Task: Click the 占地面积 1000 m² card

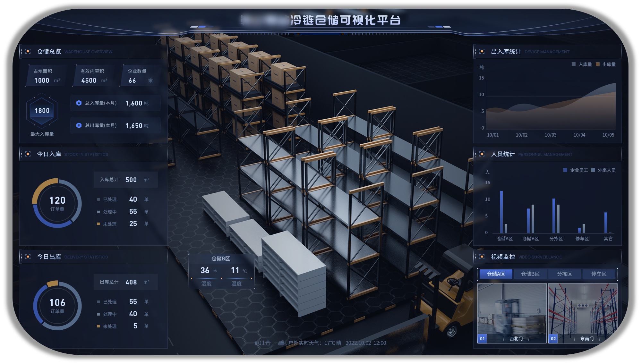Action: click(47, 76)
